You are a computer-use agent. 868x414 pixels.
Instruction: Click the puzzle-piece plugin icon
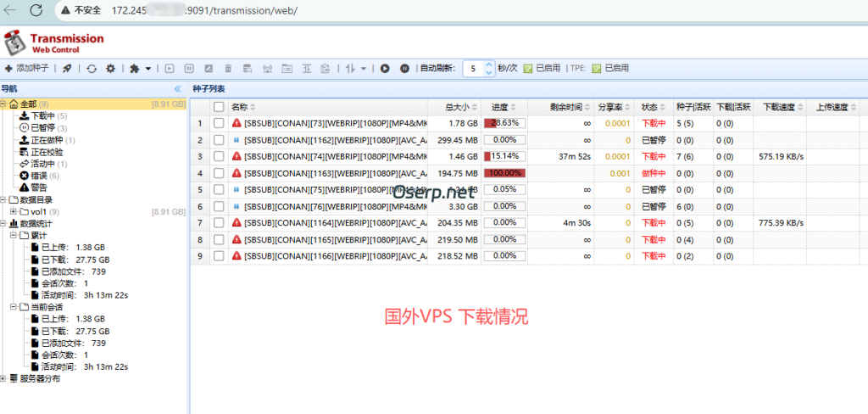point(135,68)
